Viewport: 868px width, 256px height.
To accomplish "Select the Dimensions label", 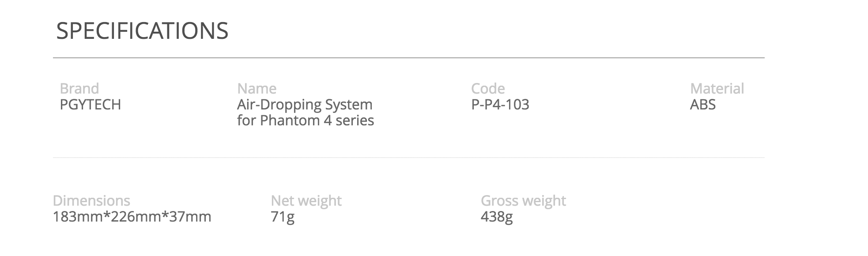I will pyautogui.click(x=91, y=200).
